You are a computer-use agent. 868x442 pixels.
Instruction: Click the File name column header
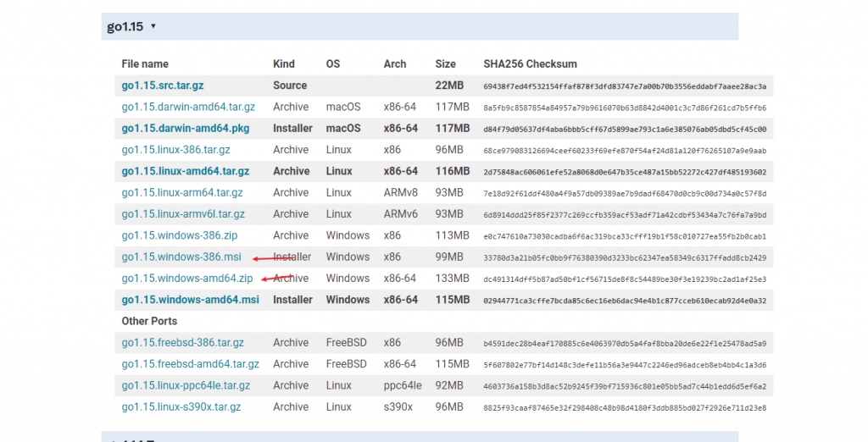click(145, 64)
